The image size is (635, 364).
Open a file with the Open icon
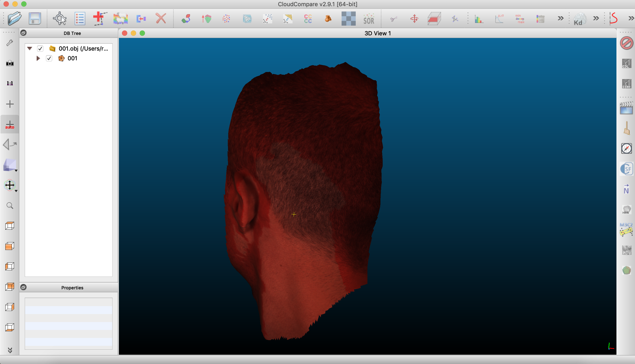tap(14, 18)
